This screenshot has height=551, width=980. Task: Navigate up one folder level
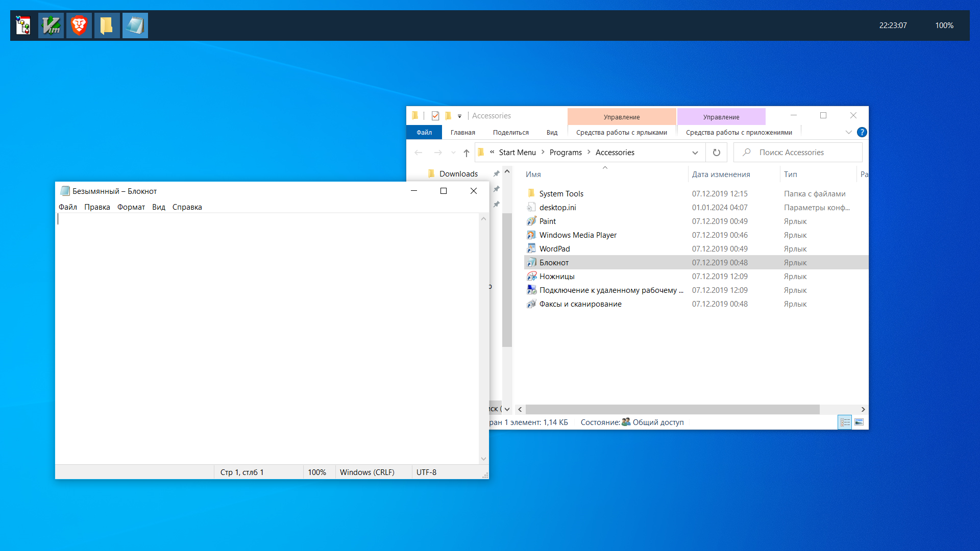pos(466,153)
